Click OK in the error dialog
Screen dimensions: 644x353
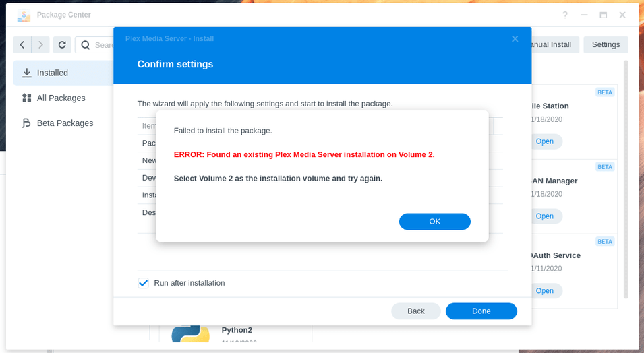(x=434, y=222)
